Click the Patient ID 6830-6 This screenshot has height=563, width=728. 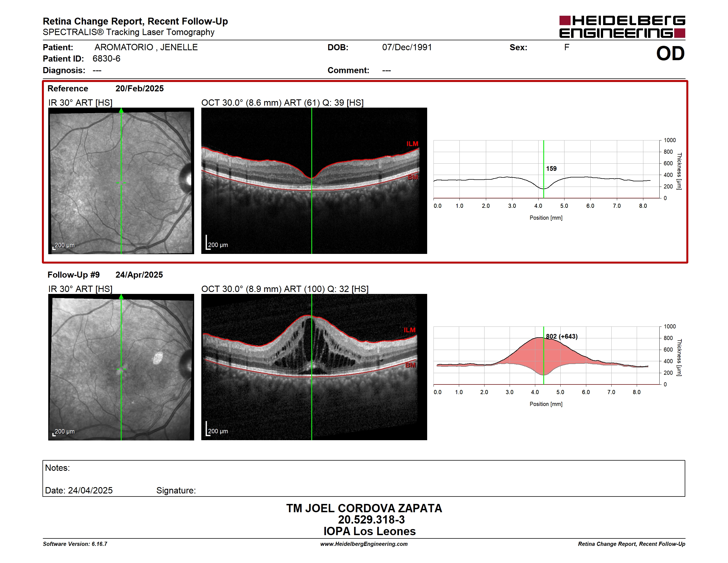[x=106, y=59]
